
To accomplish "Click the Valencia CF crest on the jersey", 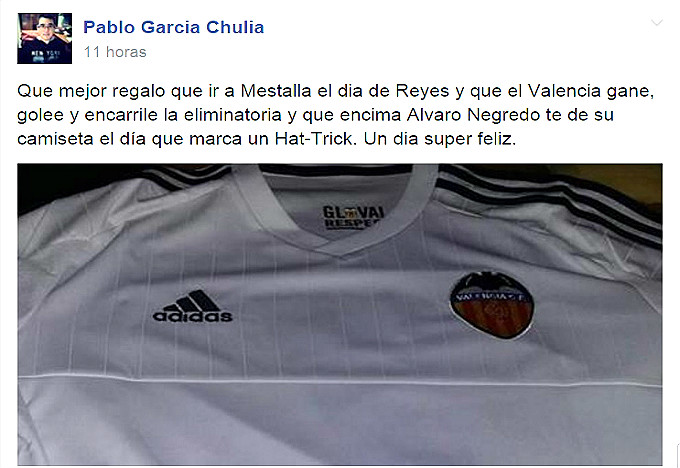I will pyautogui.click(x=492, y=305).
